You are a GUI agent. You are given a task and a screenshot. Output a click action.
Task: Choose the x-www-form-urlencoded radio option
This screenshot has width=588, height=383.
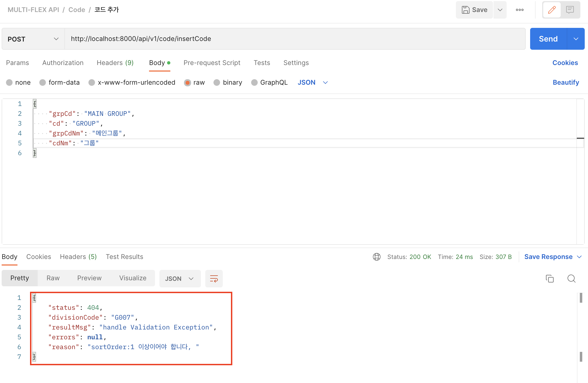(92, 83)
